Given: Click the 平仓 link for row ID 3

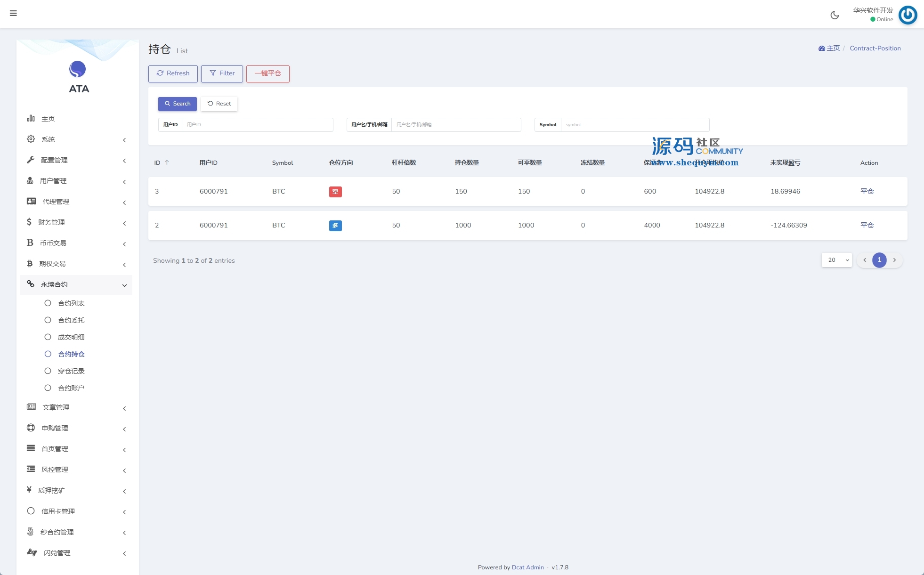Looking at the screenshot, I should (867, 191).
